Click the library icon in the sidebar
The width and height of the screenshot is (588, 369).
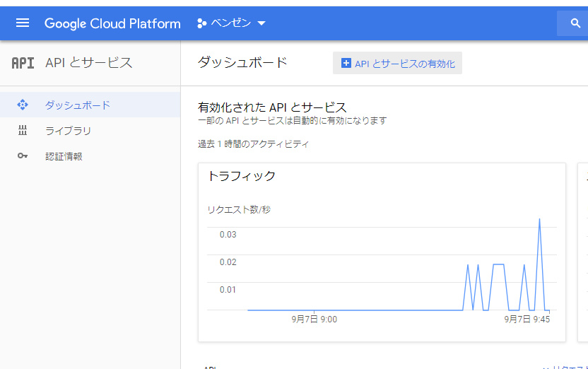click(23, 131)
